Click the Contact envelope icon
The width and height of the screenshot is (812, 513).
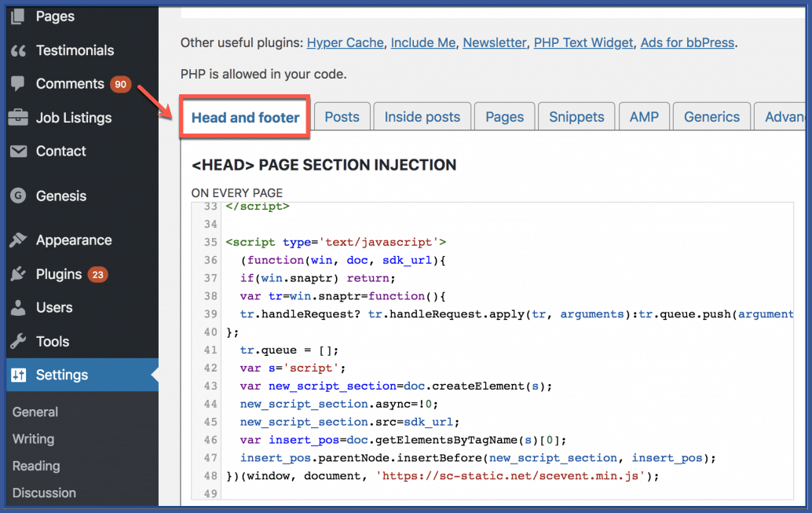(x=18, y=152)
